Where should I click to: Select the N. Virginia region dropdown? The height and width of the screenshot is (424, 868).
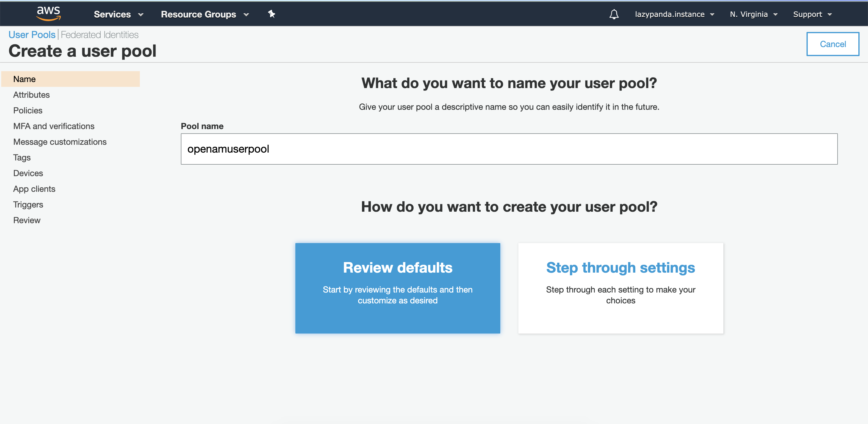(754, 13)
